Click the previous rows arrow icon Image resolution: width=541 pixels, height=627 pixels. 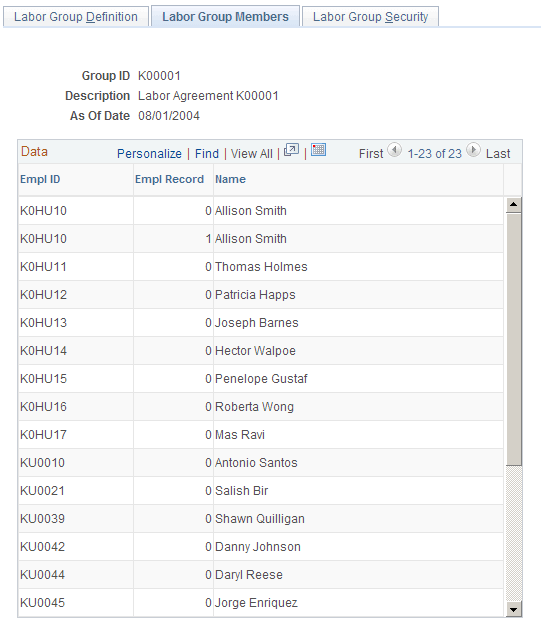395,150
